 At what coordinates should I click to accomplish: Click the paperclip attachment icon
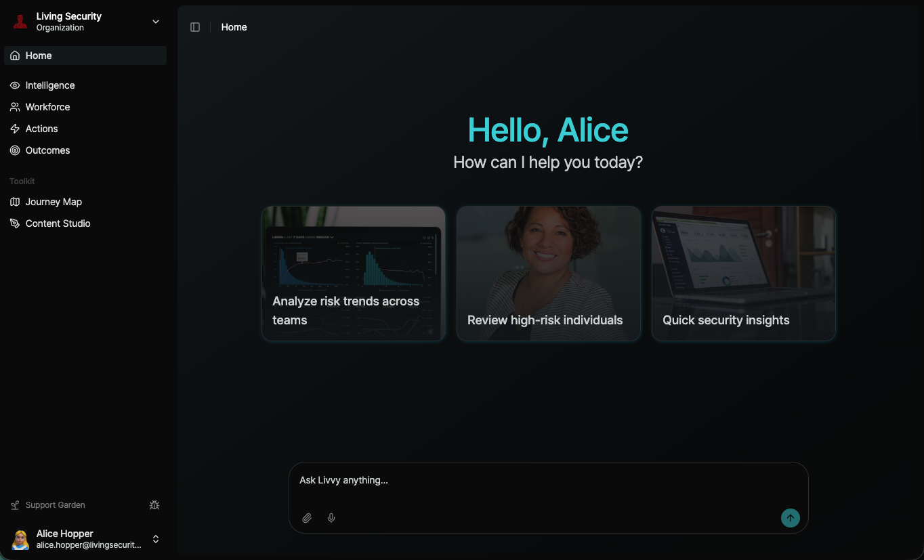pos(307,518)
